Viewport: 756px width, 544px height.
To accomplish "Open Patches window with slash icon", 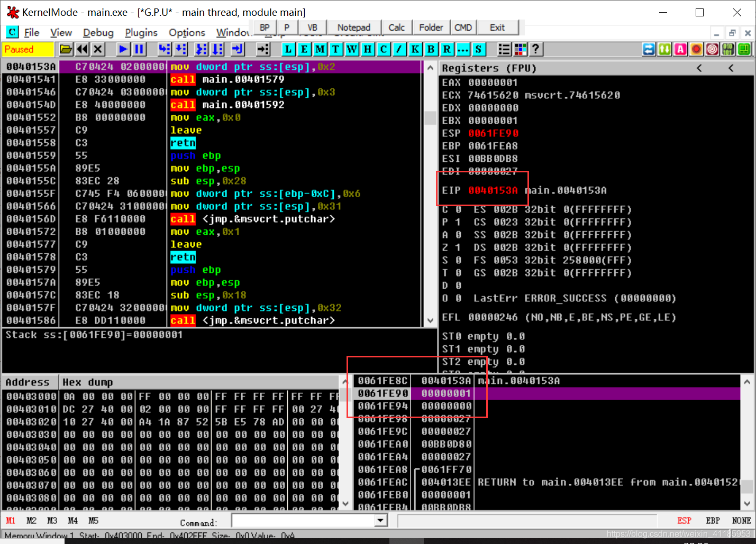I will pyautogui.click(x=399, y=49).
